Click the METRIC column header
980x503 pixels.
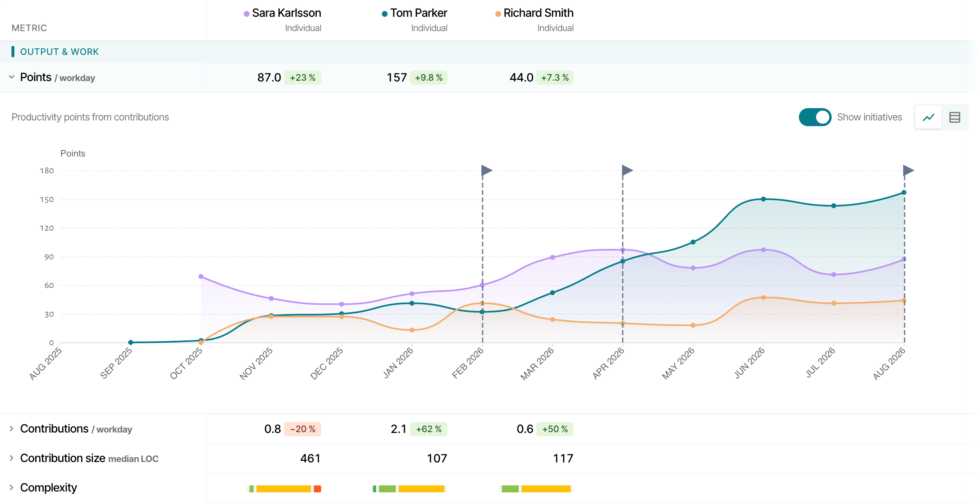(29, 28)
